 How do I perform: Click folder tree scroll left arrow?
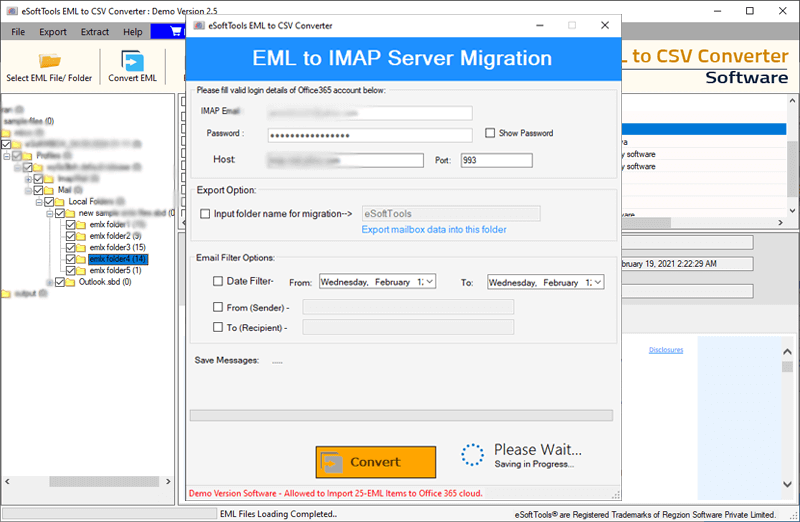coord(7,482)
